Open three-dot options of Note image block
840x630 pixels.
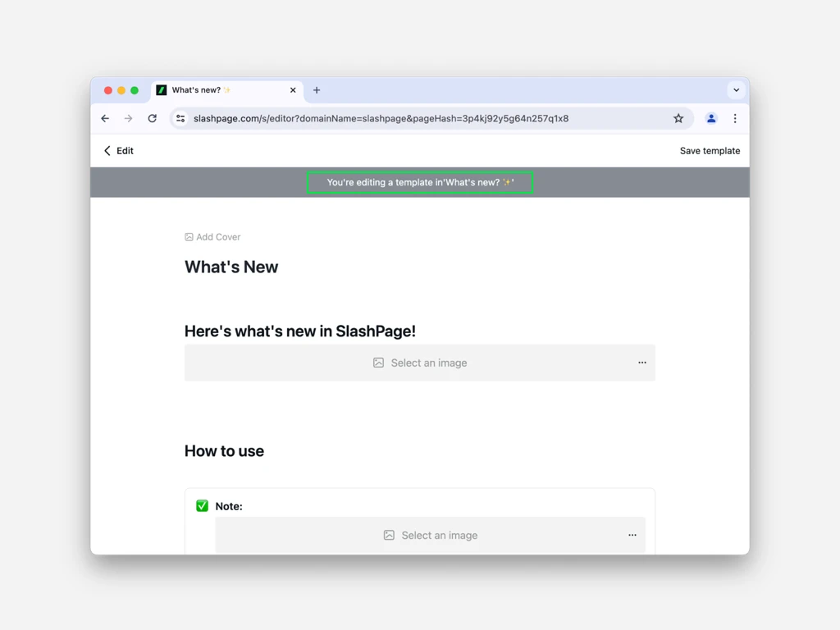point(632,535)
